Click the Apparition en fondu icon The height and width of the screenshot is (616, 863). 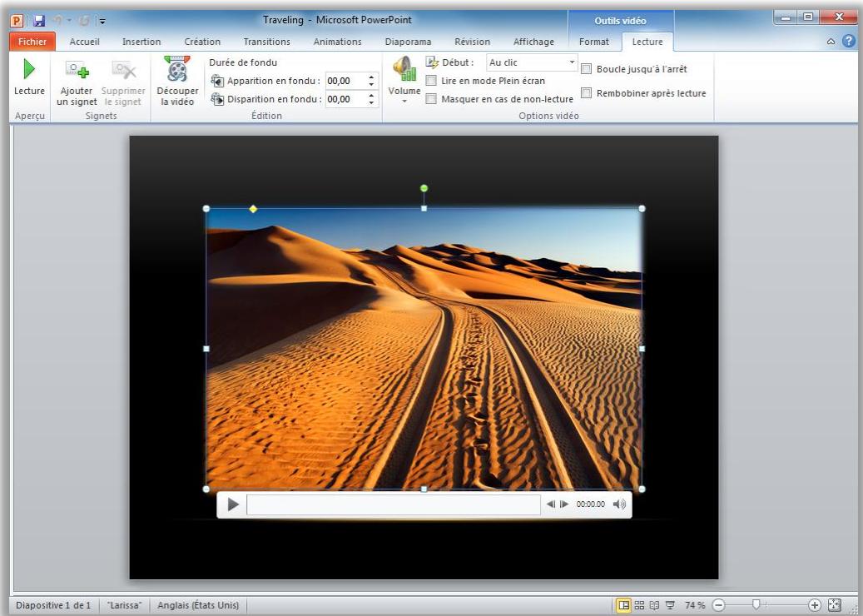coord(217,81)
